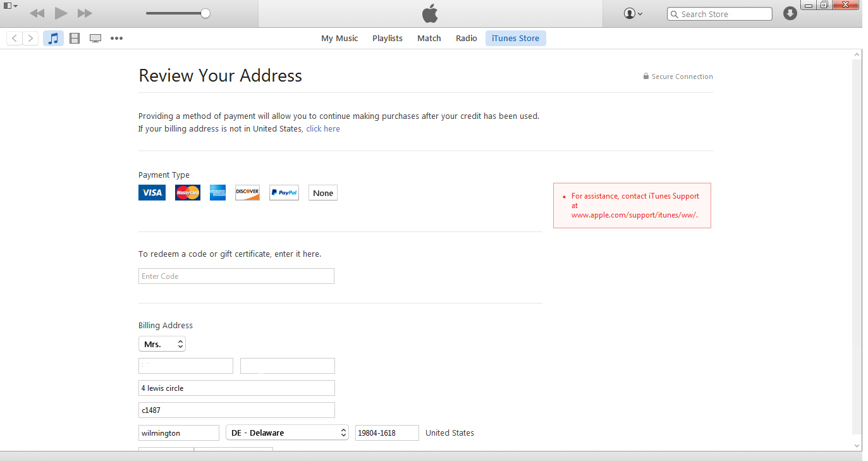Select None as payment type
868x461 pixels.
(x=323, y=193)
